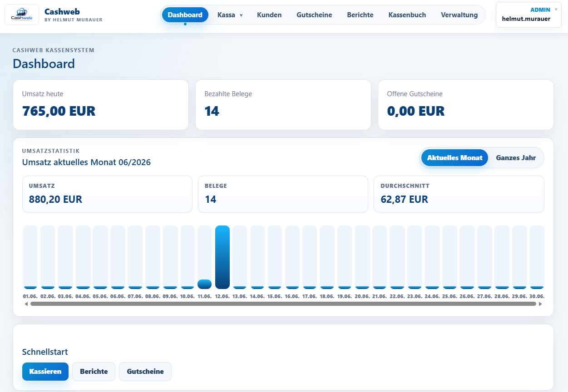Screen dimensions: 568x392
Task: Click the Umsatz heute card
Action: point(101,105)
